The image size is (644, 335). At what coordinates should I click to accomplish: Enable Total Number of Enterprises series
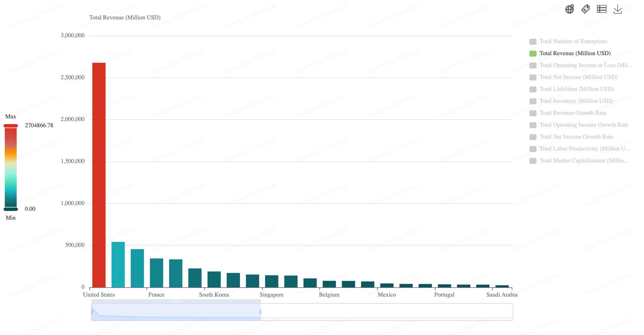[x=573, y=41]
